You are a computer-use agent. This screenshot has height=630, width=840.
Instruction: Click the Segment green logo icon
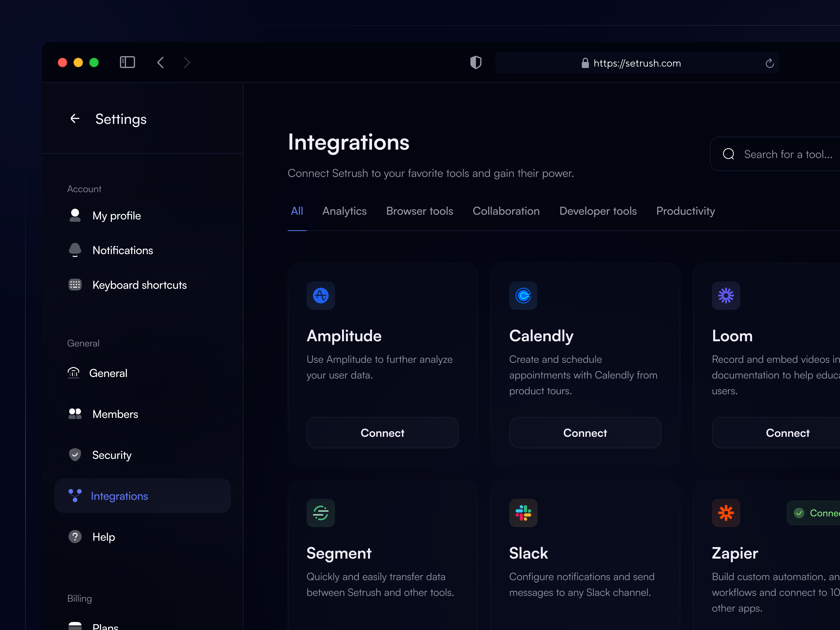pyautogui.click(x=320, y=513)
